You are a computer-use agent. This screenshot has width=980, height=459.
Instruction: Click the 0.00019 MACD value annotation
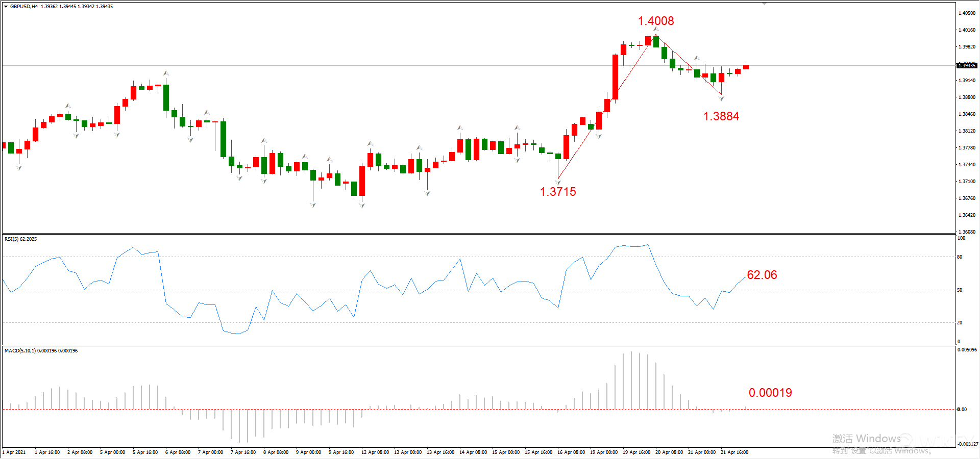tap(770, 393)
